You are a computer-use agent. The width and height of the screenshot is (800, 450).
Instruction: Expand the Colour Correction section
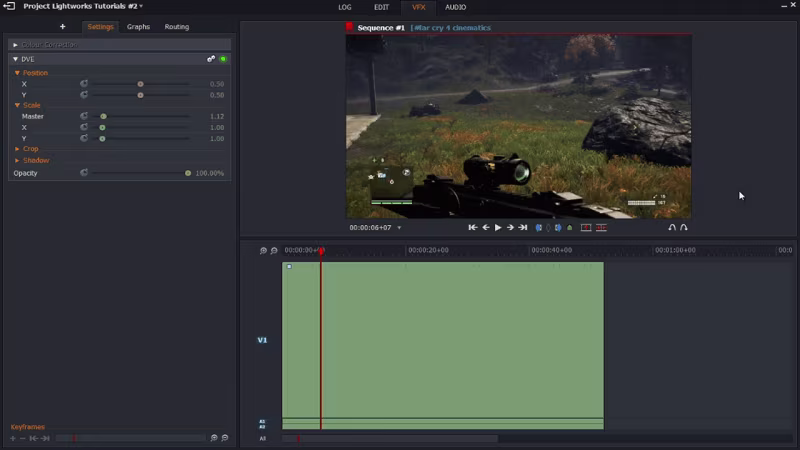15,45
